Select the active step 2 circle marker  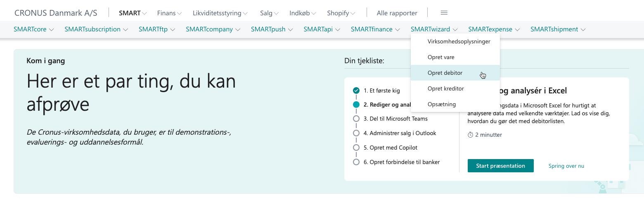[356, 105]
